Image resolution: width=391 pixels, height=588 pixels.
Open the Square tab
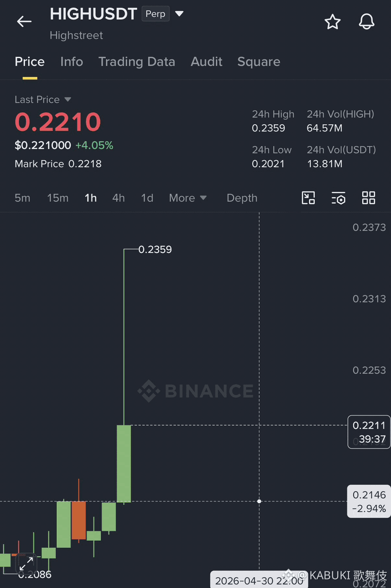click(259, 62)
